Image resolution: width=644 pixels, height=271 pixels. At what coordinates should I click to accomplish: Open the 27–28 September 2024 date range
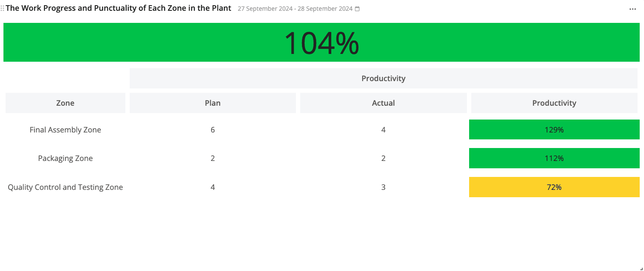coord(295,9)
